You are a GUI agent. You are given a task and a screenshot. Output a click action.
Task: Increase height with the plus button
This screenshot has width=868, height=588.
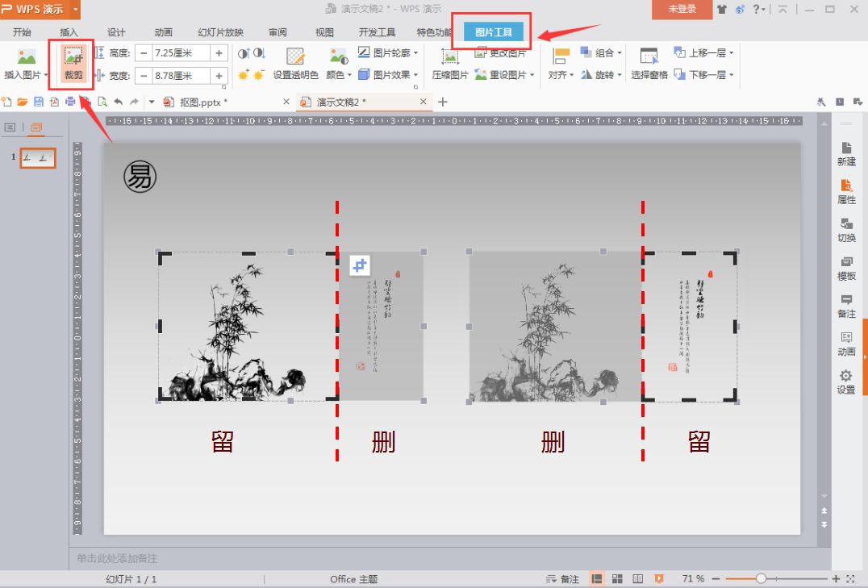point(219,53)
